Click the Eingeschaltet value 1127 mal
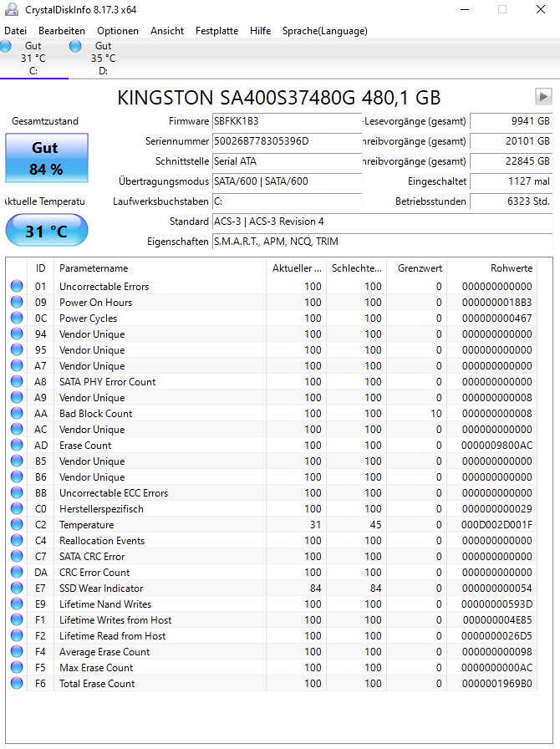The height and width of the screenshot is (749, 560). click(x=512, y=181)
